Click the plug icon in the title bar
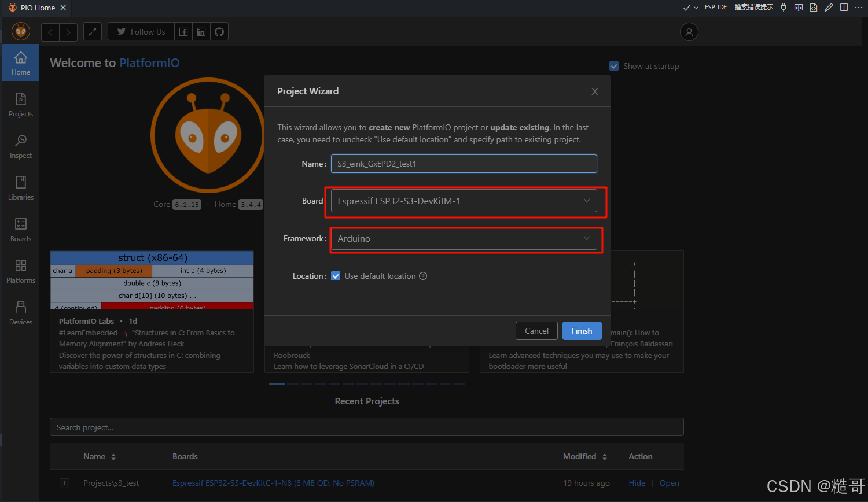 pyautogui.click(x=784, y=8)
